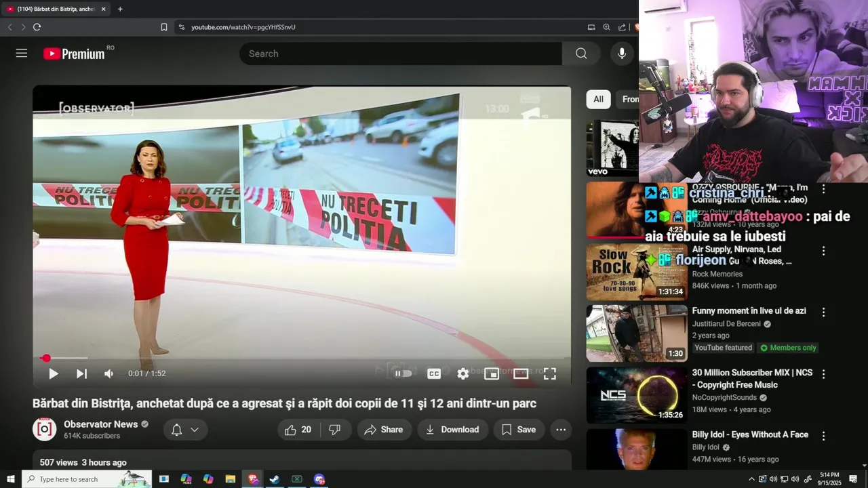Switch to miniplayer mode
This screenshot has height=488, width=868.
tap(492, 373)
